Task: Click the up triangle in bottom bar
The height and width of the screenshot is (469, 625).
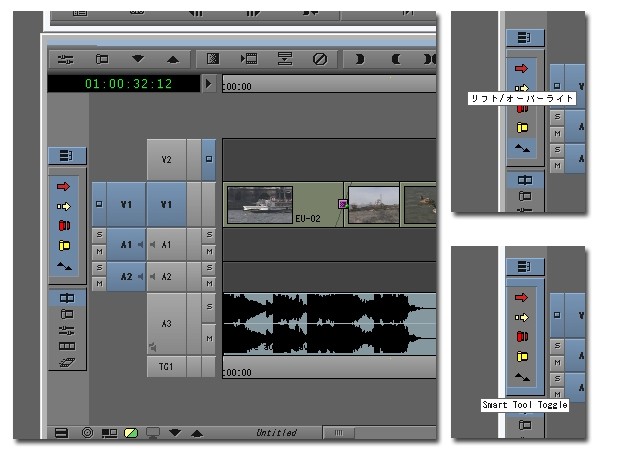Action: (197, 433)
